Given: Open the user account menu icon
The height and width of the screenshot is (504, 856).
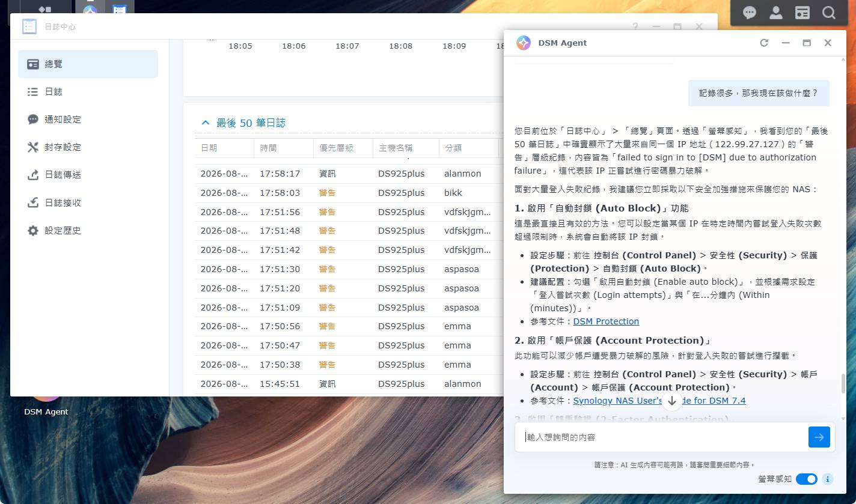Looking at the screenshot, I should click(776, 13).
